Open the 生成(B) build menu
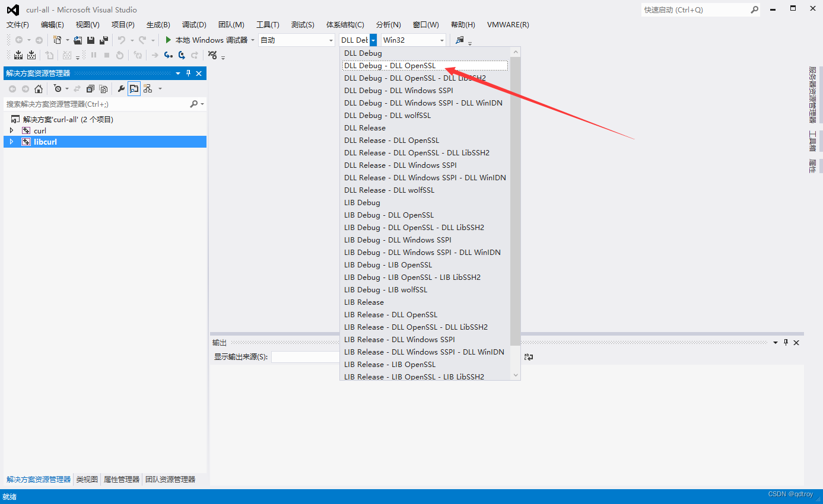 pos(158,24)
